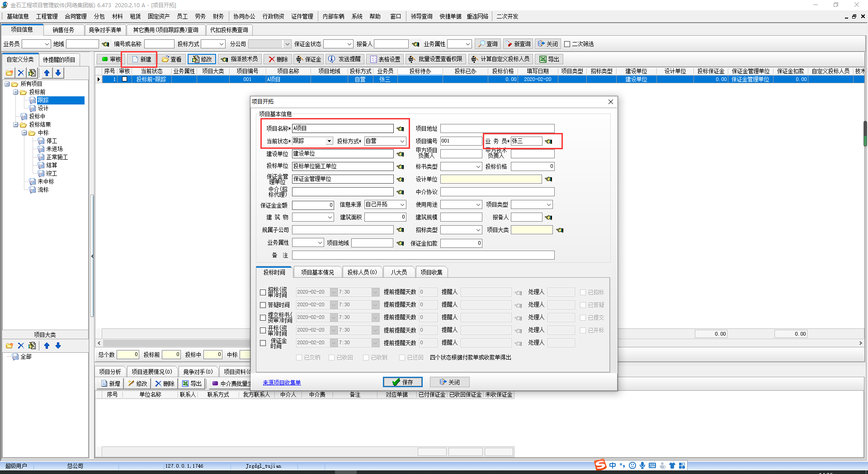Click the 新建 (New) toolbar icon
The image size is (868, 474).
click(135, 59)
